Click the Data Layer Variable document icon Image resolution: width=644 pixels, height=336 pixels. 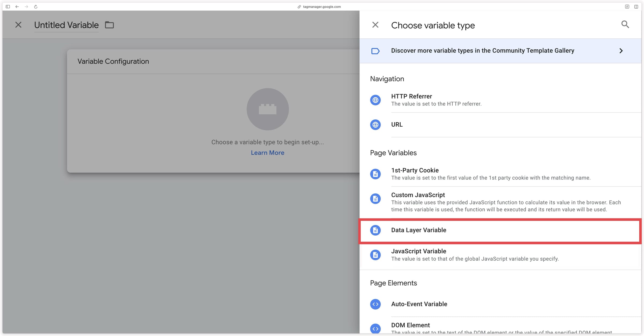[375, 230]
